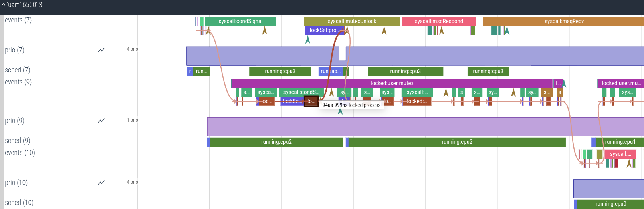
Task: Click the sched (10) track label
Action: 19,203
